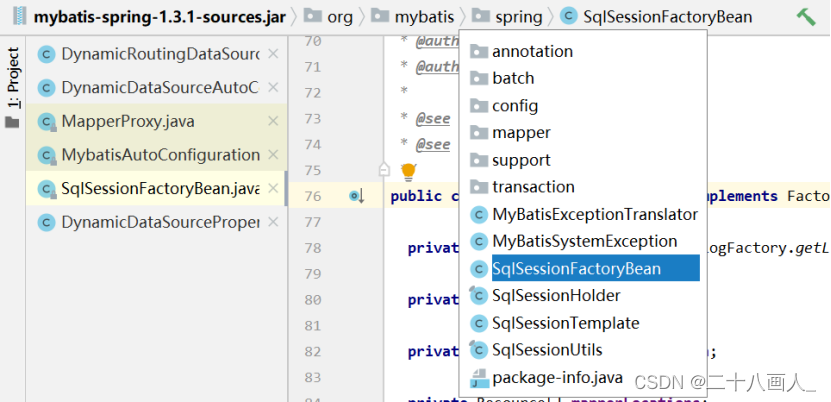Click the class icon of DynamicRoutingDataSource tab
Screen dimensions: 831x402
(47, 54)
